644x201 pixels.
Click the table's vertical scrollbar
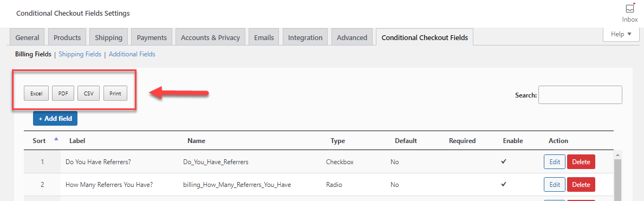click(x=617, y=176)
